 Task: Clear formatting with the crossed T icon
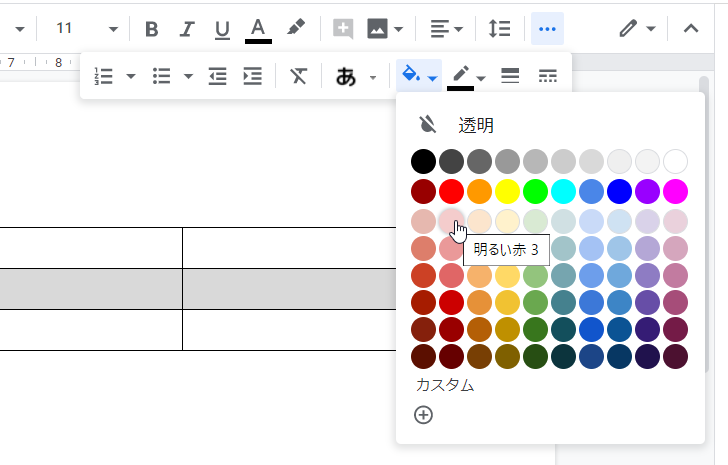point(298,76)
